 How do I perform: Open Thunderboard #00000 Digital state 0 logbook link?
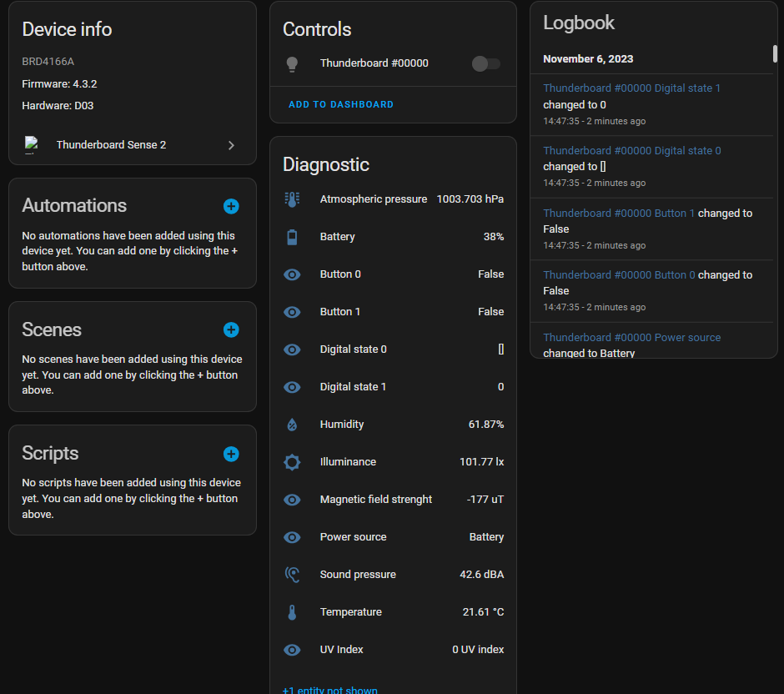tap(632, 150)
